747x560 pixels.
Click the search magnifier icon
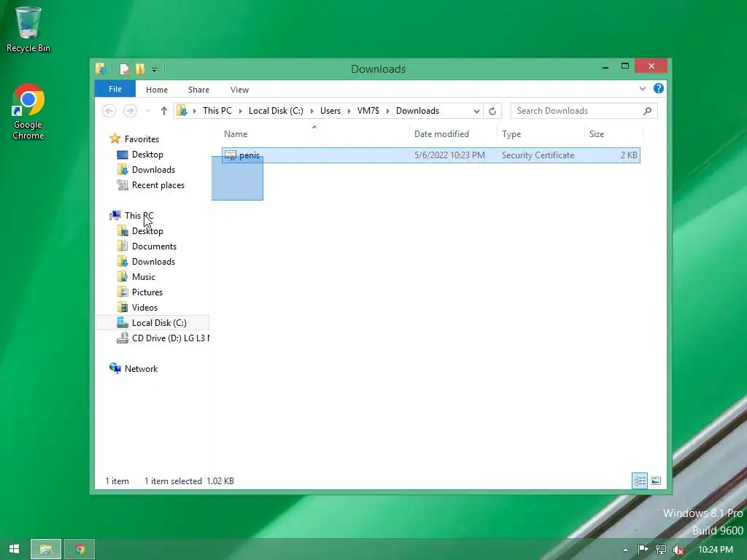coord(647,111)
